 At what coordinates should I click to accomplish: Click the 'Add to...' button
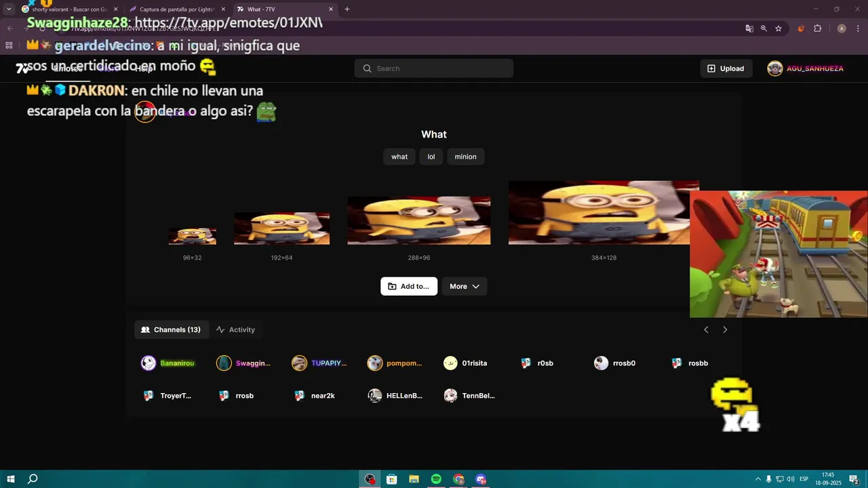point(409,286)
